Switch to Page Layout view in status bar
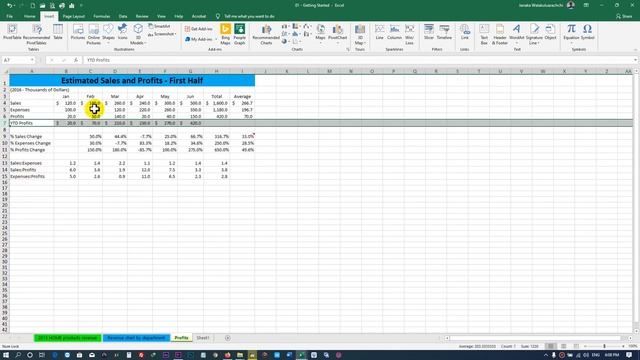The image size is (640, 360). coord(564,346)
